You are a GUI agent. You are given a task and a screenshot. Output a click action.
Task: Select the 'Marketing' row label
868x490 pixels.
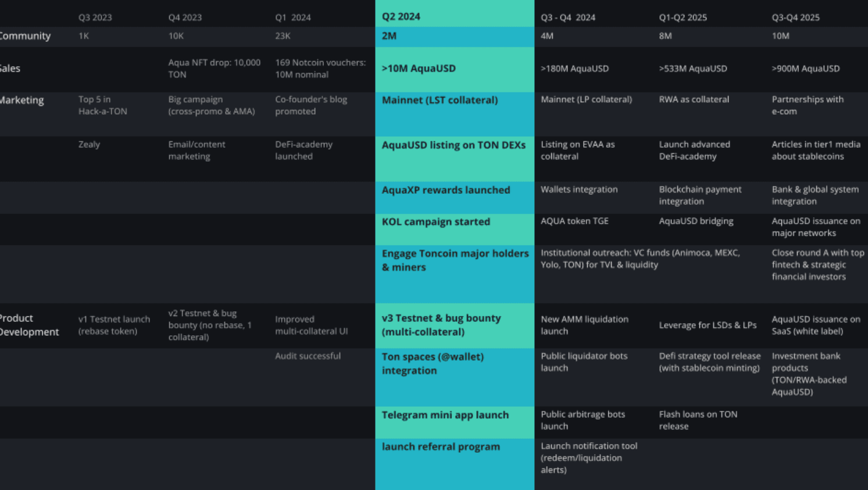coord(22,100)
